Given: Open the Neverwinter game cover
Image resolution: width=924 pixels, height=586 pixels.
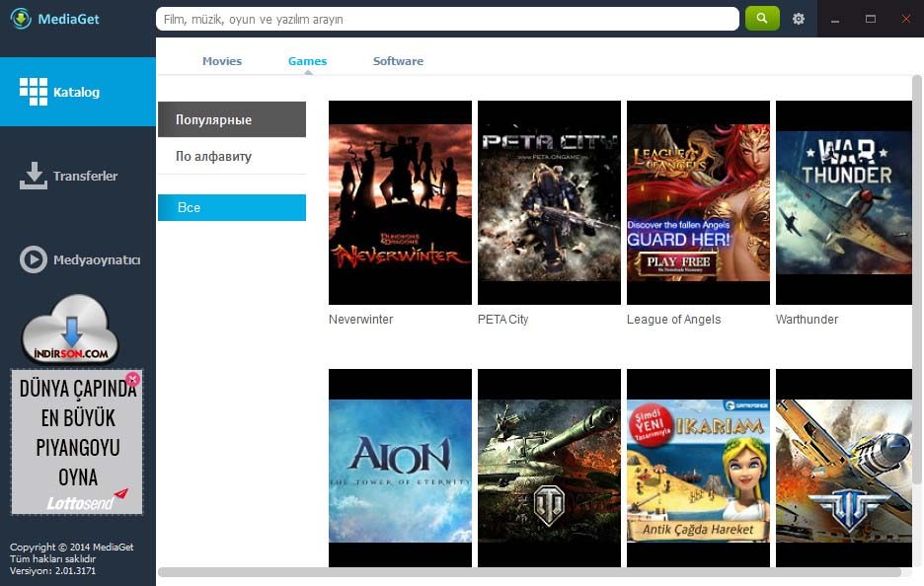Looking at the screenshot, I should point(400,202).
